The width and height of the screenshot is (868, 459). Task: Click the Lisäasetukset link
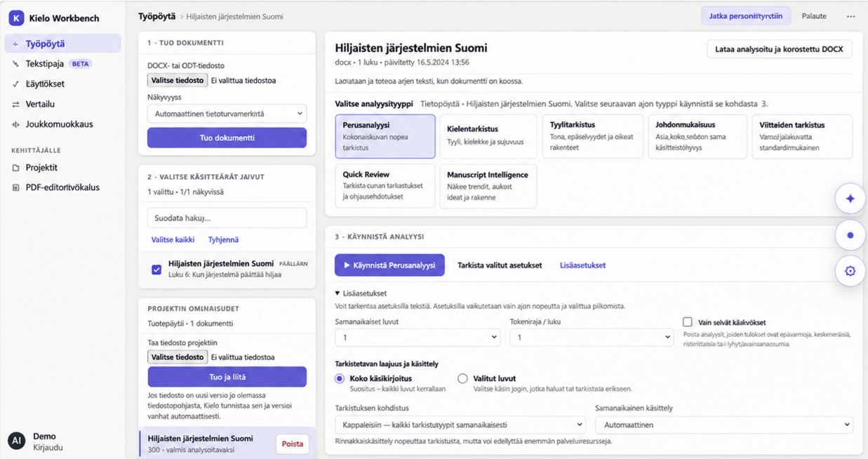[582, 265]
